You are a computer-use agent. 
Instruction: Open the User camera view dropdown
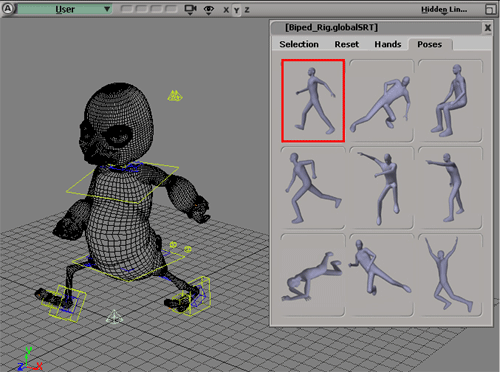[64, 9]
